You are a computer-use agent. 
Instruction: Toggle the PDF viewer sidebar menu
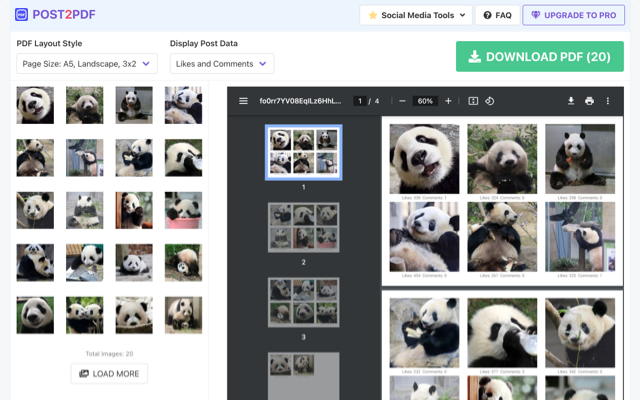coord(243,101)
